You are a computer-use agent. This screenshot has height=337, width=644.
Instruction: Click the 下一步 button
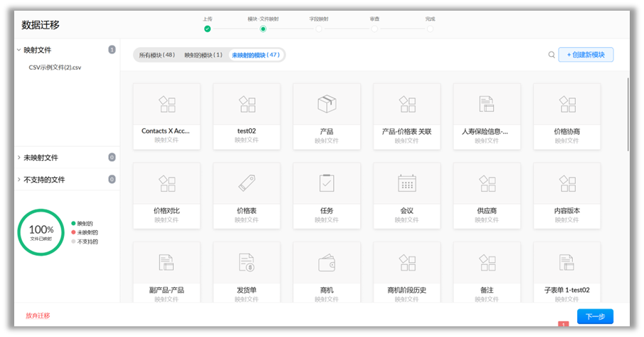click(x=595, y=316)
